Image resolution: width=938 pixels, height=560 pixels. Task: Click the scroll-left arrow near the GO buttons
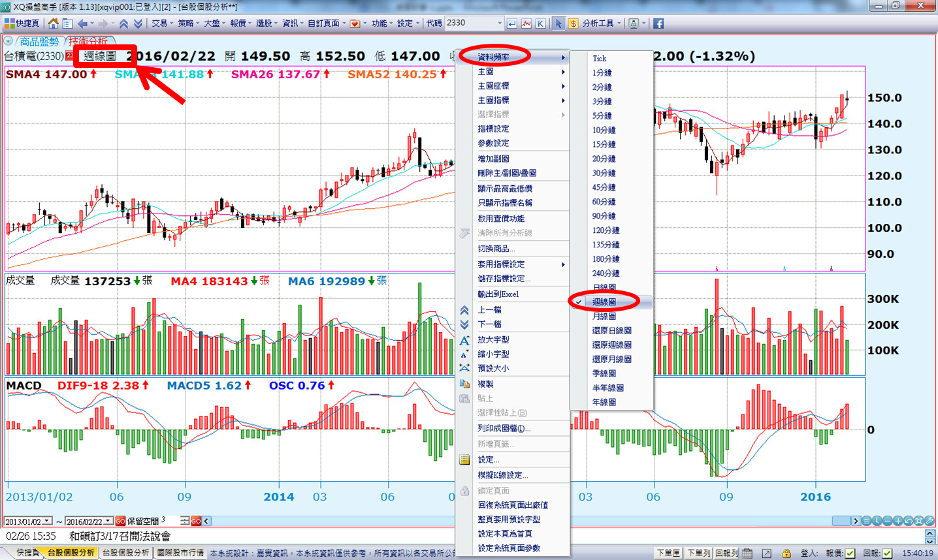click(206, 521)
